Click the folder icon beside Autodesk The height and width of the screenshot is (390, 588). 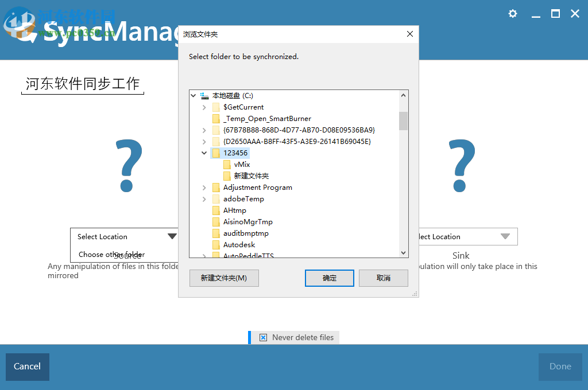click(x=216, y=244)
